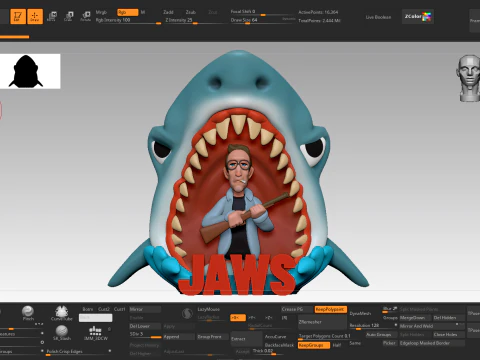This screenshot has height=360, width=480.
Task: Click the LazyMouse stroke icon
Action: 188,313
